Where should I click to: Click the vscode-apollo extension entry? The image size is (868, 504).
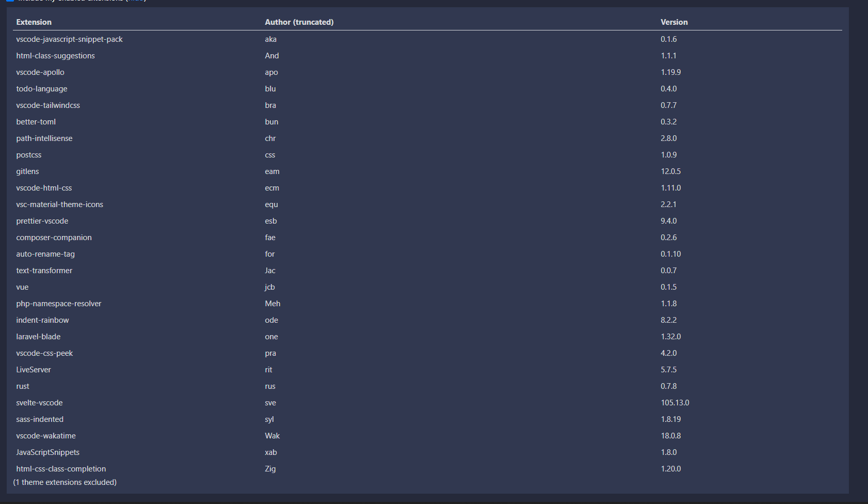[x=40, y=72]
